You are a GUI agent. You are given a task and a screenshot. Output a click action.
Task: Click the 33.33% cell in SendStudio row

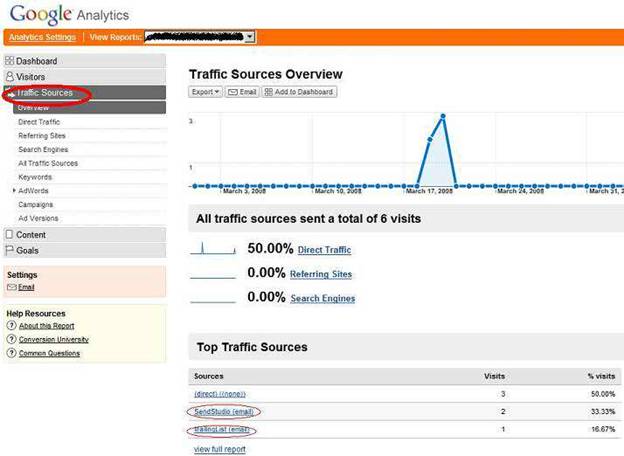603,411
